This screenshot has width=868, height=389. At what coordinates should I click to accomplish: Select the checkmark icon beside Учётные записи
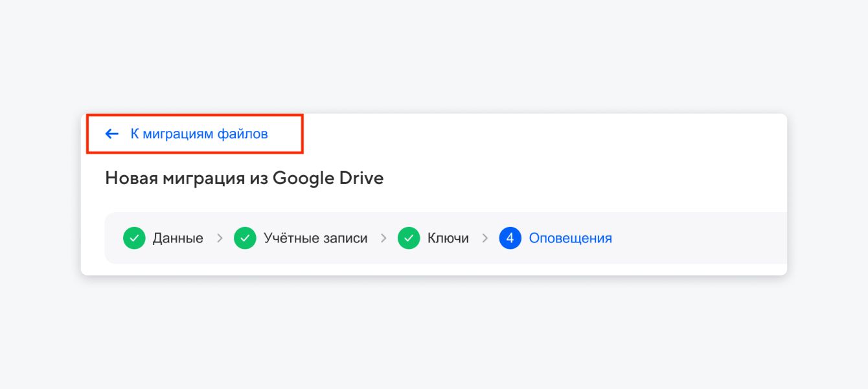point(244,238)
